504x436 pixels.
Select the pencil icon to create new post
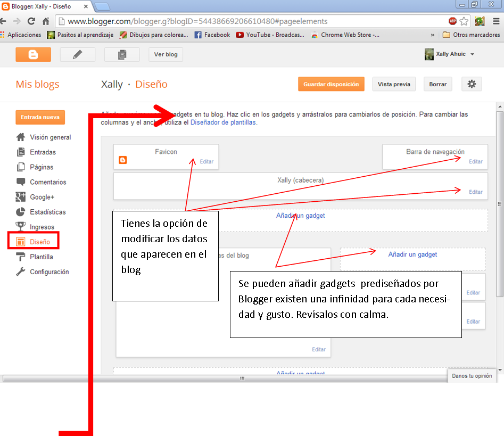(x=77, y=54)
